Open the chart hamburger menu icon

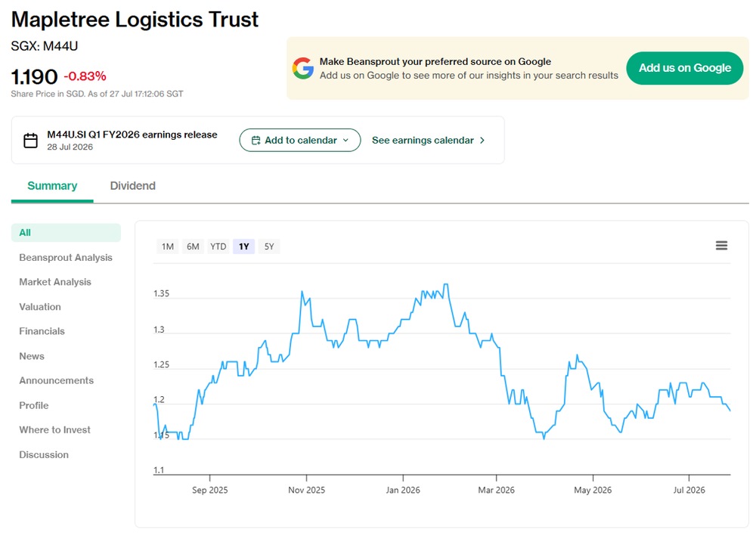click(721, 246)
